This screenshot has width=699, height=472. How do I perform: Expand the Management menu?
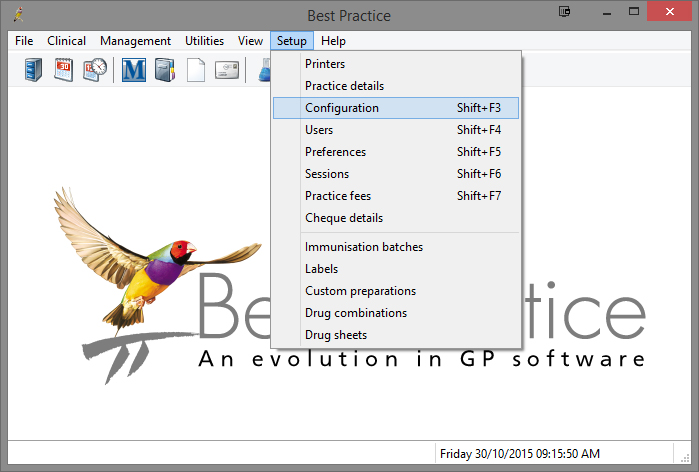(x=135, y=41)
